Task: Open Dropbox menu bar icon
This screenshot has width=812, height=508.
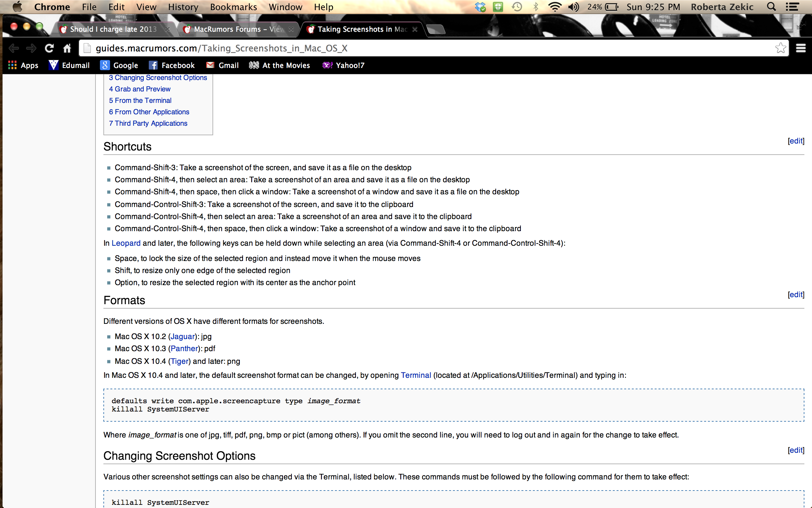Action: pos(480,7)
